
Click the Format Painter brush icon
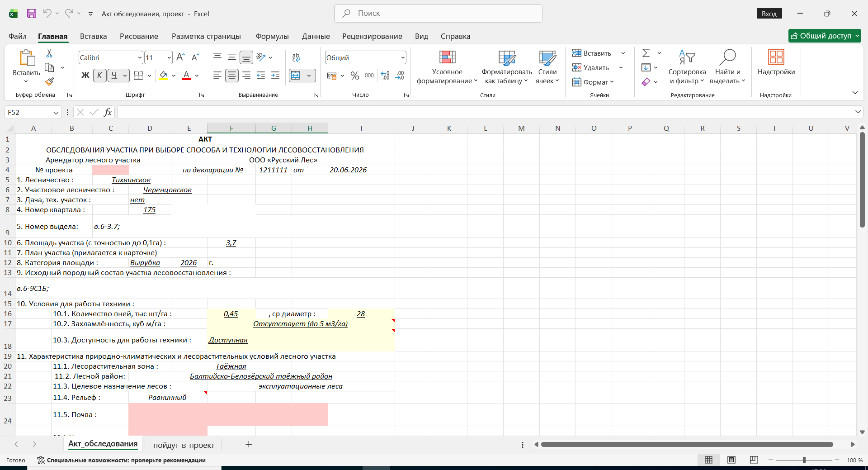50,81
